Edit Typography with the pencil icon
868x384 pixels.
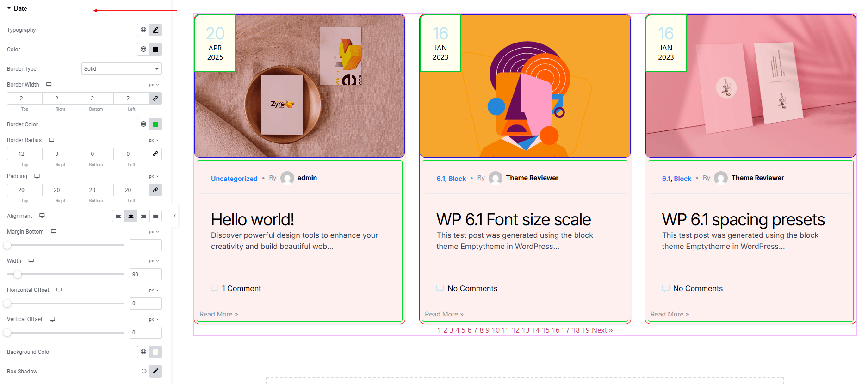pos(155,30)
